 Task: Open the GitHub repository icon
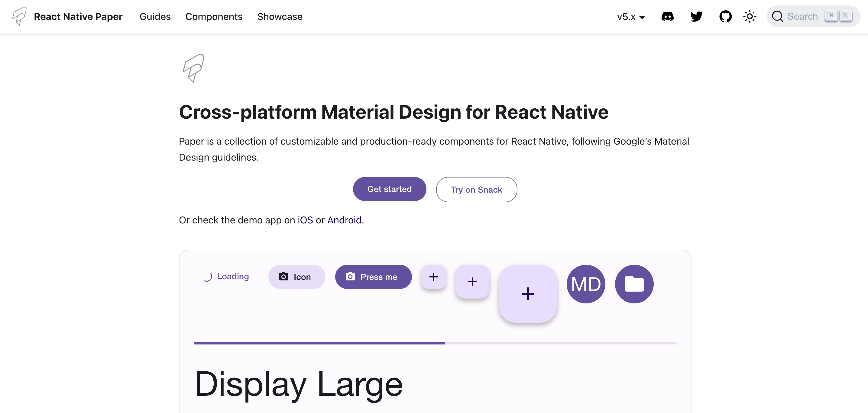tap(725, 16)
